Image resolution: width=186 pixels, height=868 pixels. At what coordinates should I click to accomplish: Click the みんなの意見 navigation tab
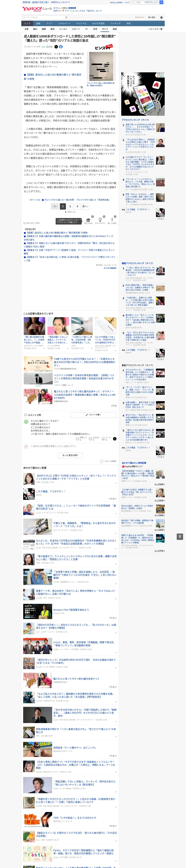pos(98,24)
